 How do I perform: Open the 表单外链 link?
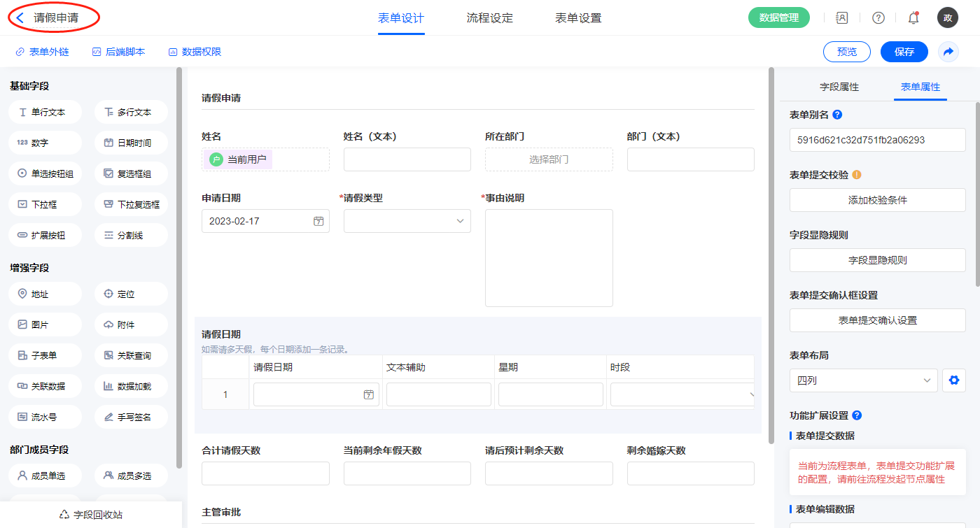[x=42, y=52]
